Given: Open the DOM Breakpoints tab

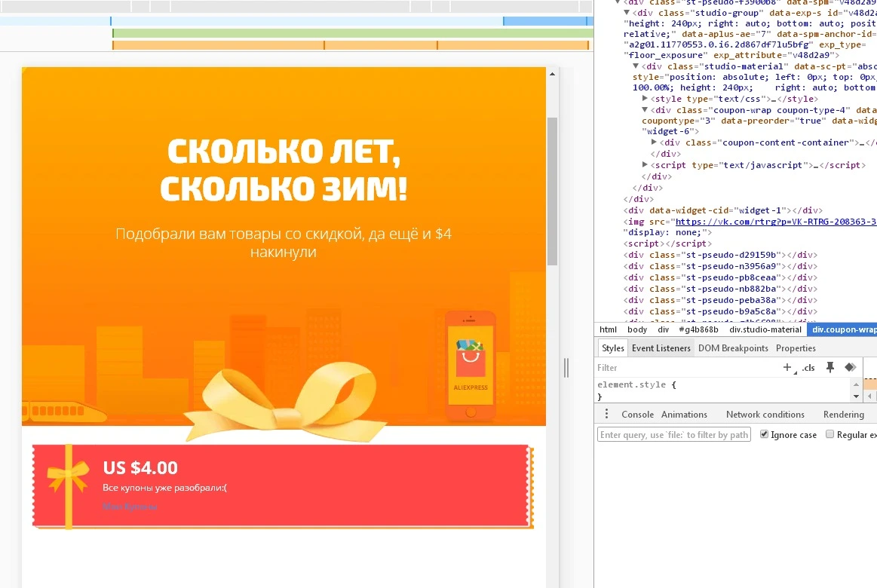Looking at the screenshot, I should (x=733, y=348).
